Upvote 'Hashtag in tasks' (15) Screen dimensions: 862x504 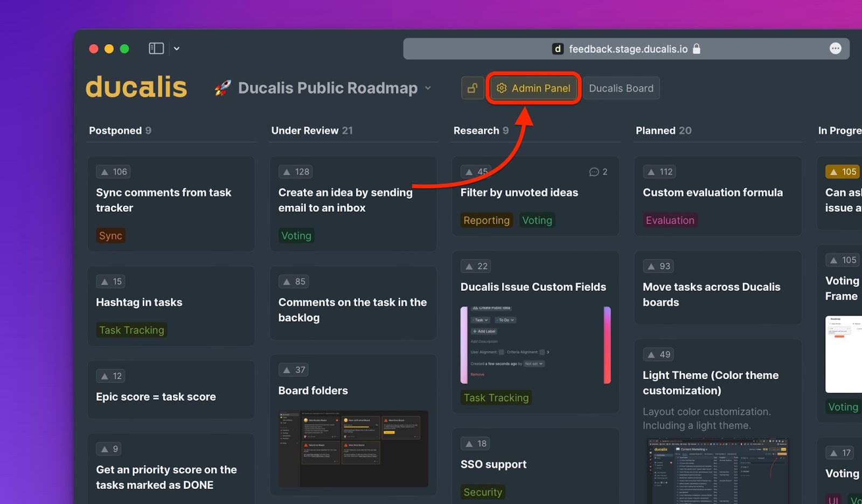tap(110, 282)
